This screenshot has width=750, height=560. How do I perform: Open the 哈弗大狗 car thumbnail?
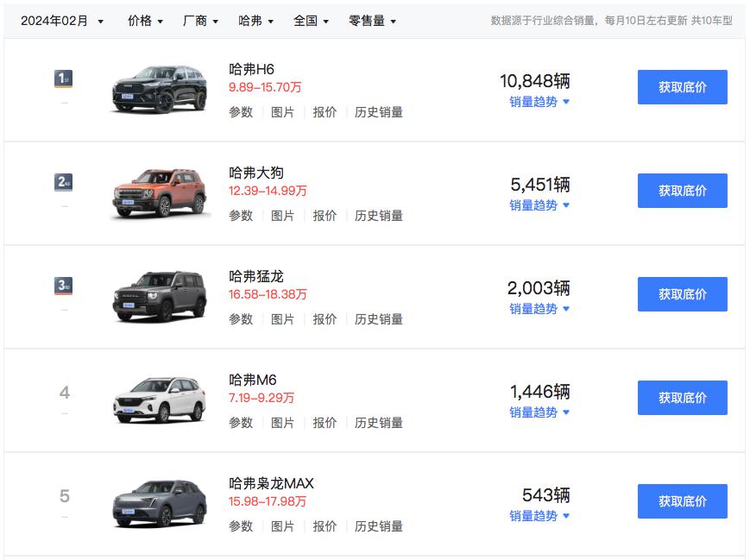tap(160, 192)
